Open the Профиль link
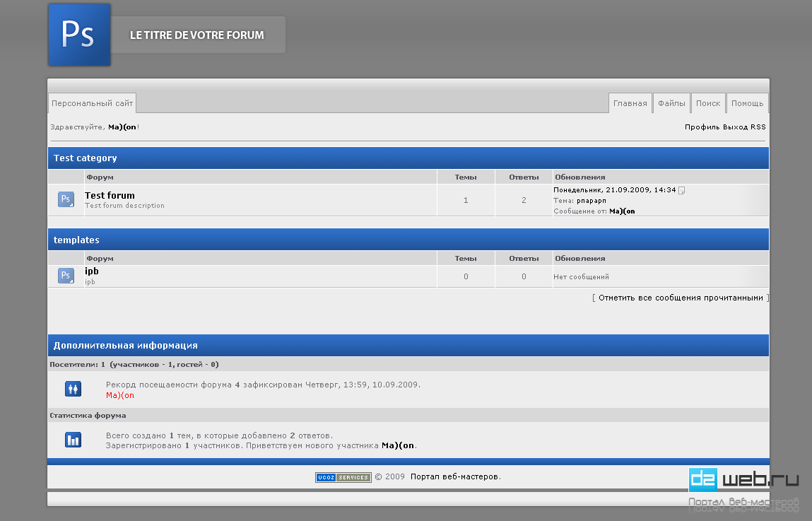Screen dimensions: 812x521 (702, 127)
